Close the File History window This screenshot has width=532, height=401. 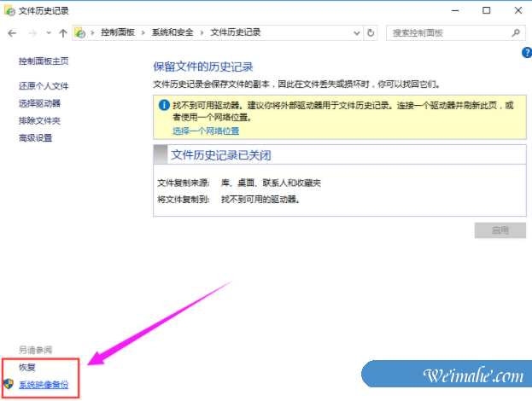tap(518, 10)
